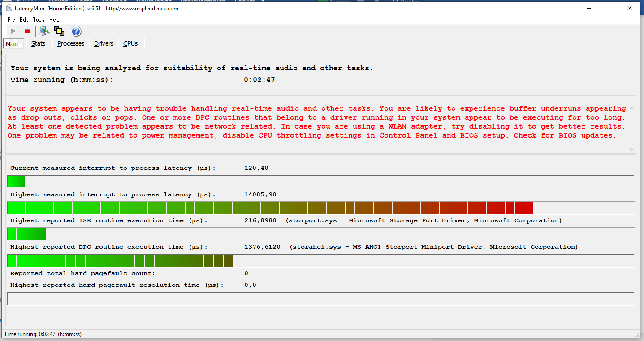
Task: Switch to the Processes tab
Action: pyautogui.click(x=71, y=43)
